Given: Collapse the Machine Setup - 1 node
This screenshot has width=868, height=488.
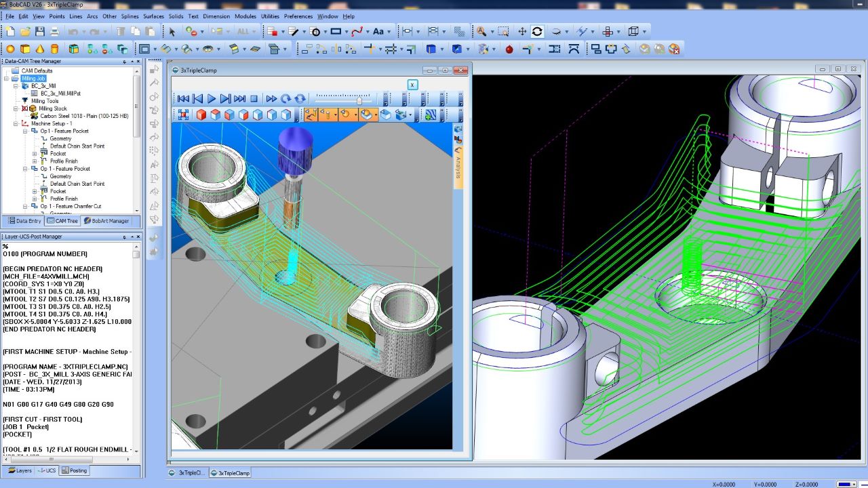Looking at the screenshot, I should [x=16, y=124].
